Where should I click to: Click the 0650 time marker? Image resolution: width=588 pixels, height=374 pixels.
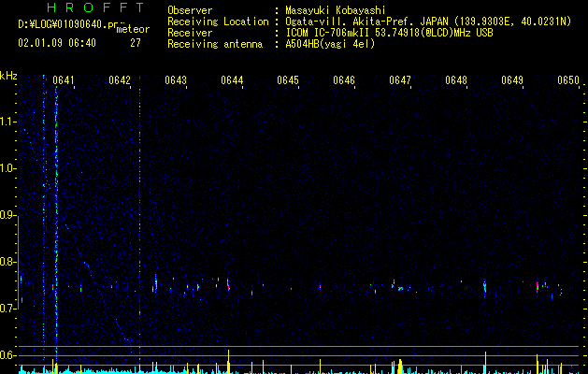point(568,80)
